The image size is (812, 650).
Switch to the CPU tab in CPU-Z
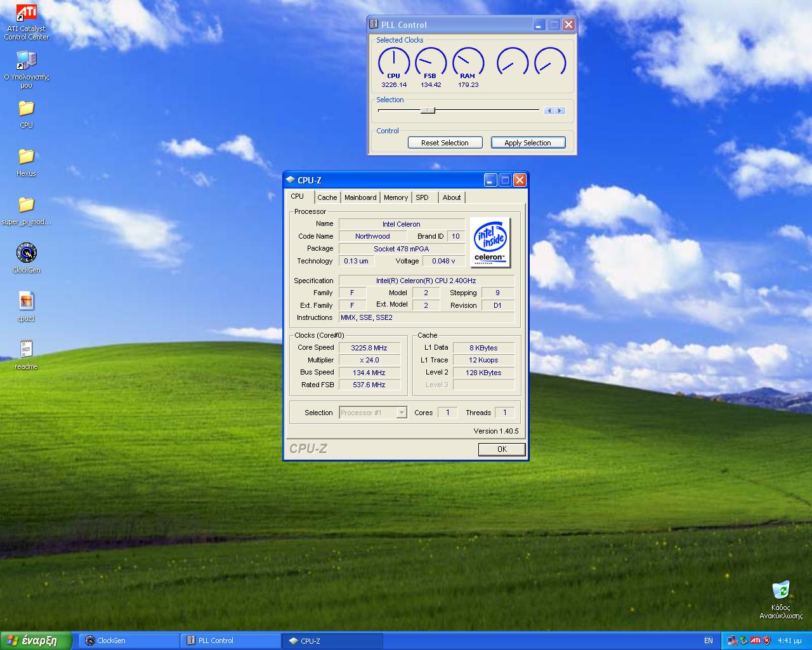tap(297, 197)
